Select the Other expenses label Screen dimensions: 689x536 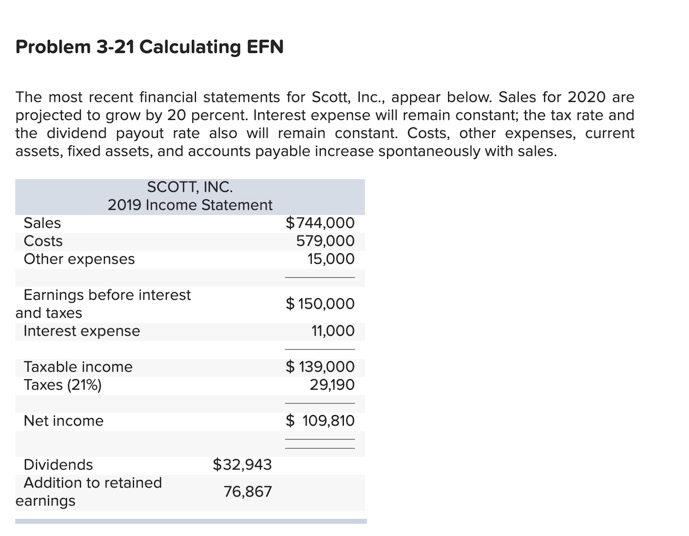tap(79, 259)
